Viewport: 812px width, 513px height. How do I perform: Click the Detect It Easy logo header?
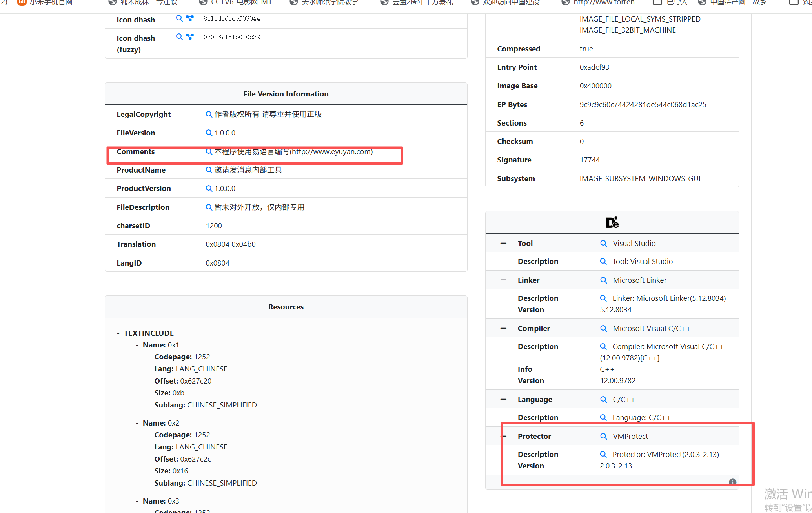click(612, 222)
